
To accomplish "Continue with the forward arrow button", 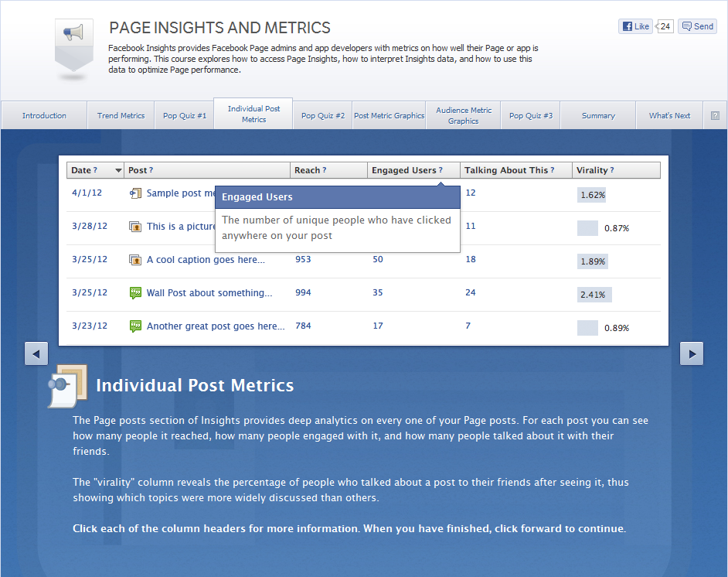I will (692, 353).
